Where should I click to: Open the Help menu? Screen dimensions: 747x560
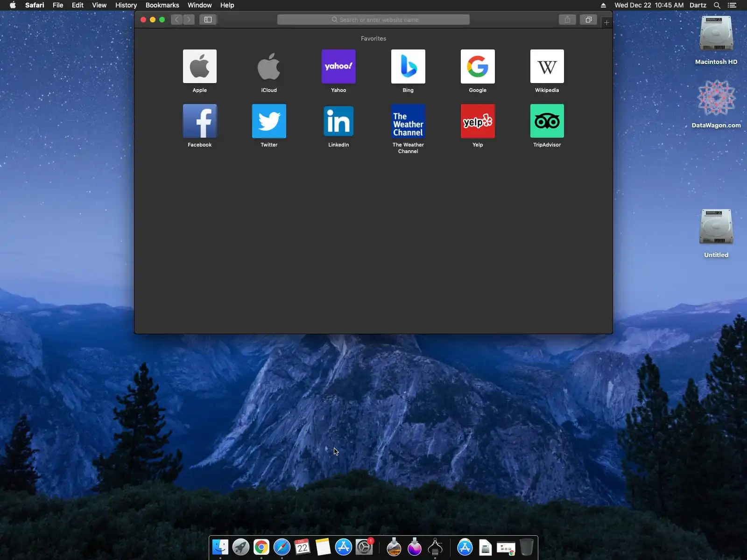227,5
